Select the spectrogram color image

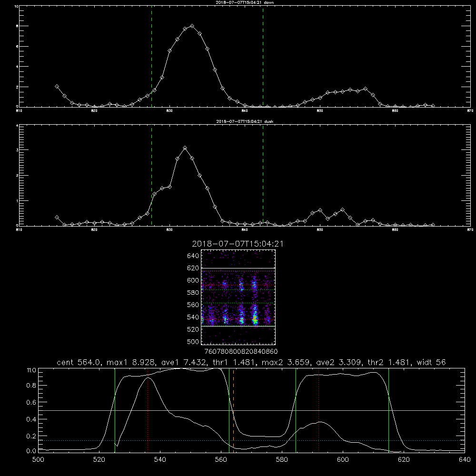[x=238, y=297]
